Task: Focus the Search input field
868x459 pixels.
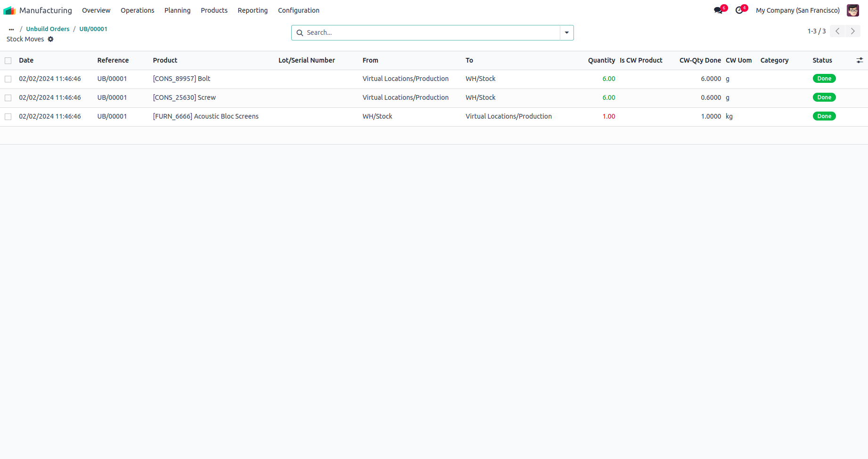Action: pyautogui.click(x=431, y=32)
